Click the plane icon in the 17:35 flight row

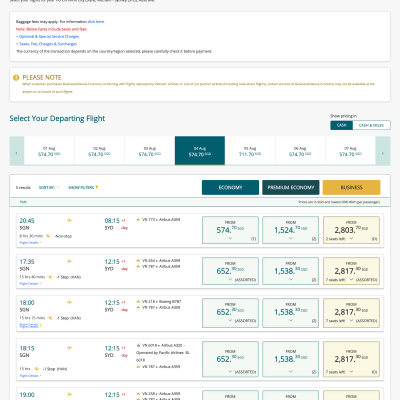[69, 261]
